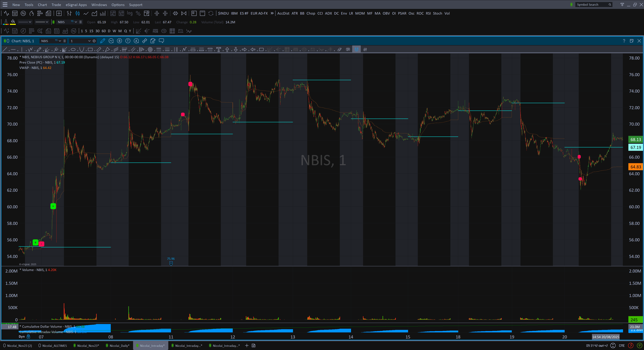Toggle the magnet snap mode
The height and width of the screenshot is (350, 644).
[356, 49]
